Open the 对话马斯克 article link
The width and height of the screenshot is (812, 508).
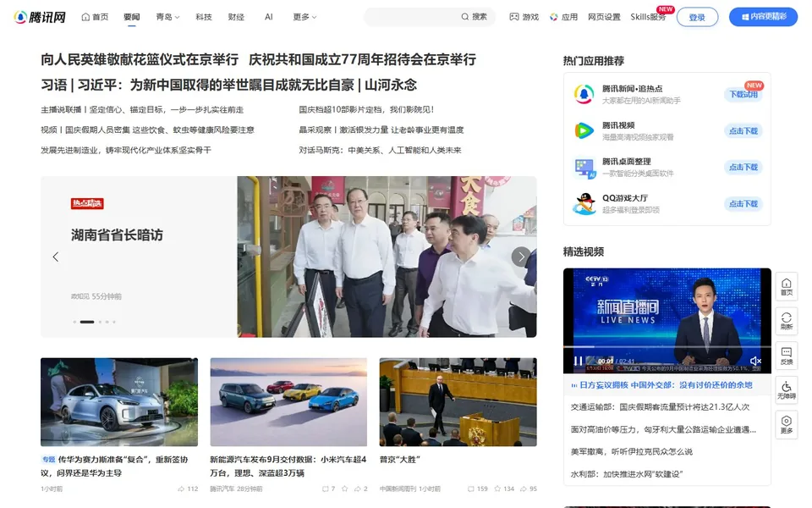tap(380, 150)
